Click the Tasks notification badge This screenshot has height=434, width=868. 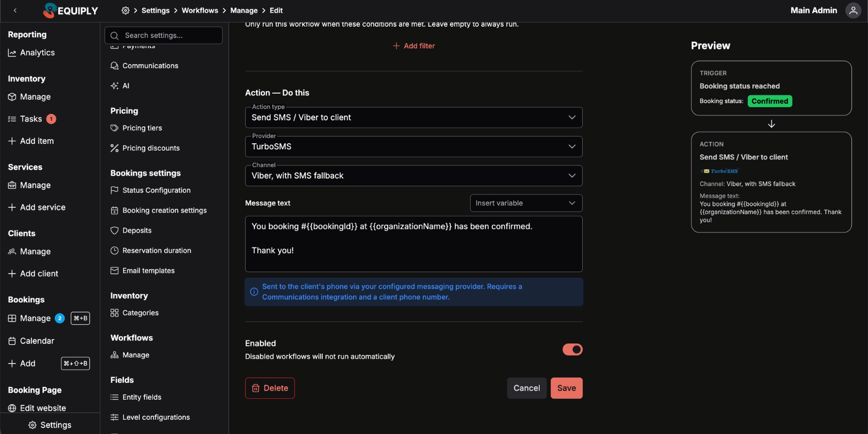(51, 119)
